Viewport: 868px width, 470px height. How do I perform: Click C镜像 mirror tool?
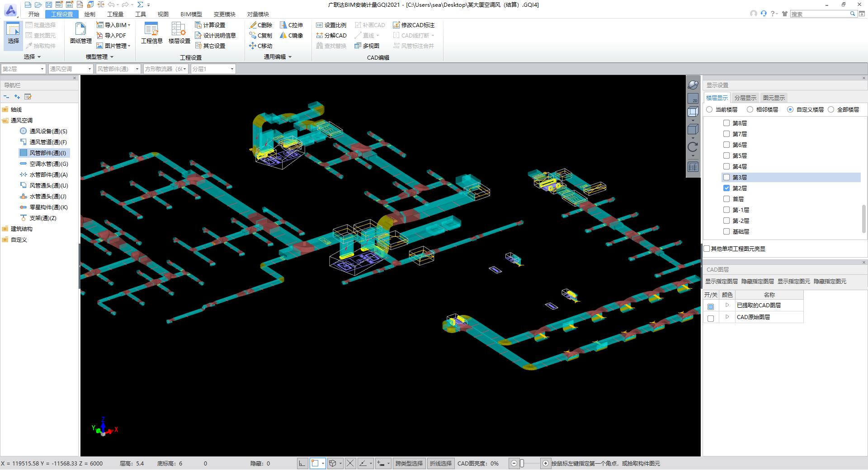coord(292,35)
